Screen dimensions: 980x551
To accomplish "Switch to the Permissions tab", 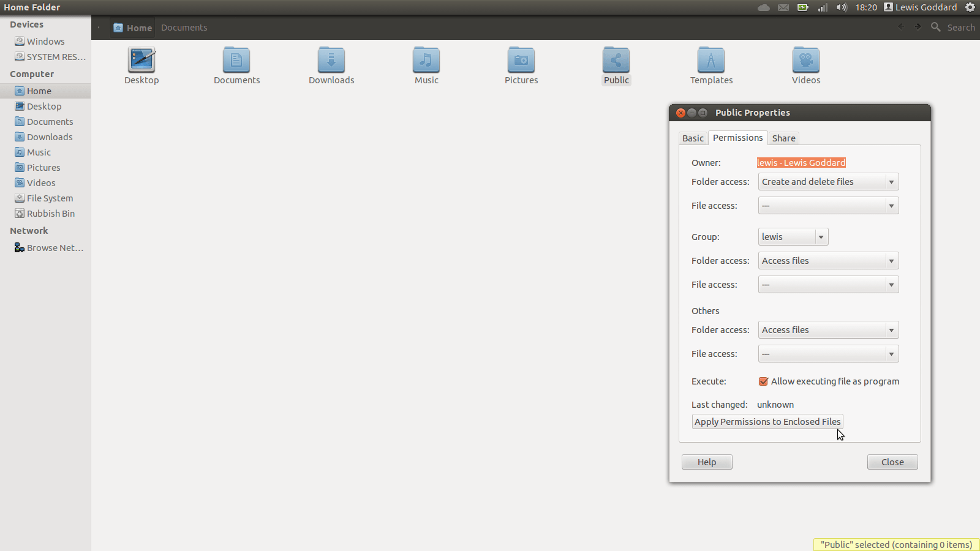I will 737,138.
